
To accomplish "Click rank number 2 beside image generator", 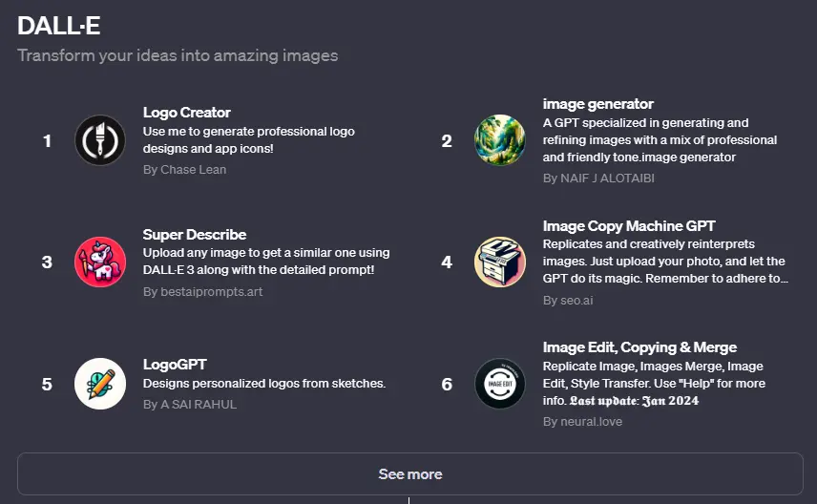I will pos(447,140).
